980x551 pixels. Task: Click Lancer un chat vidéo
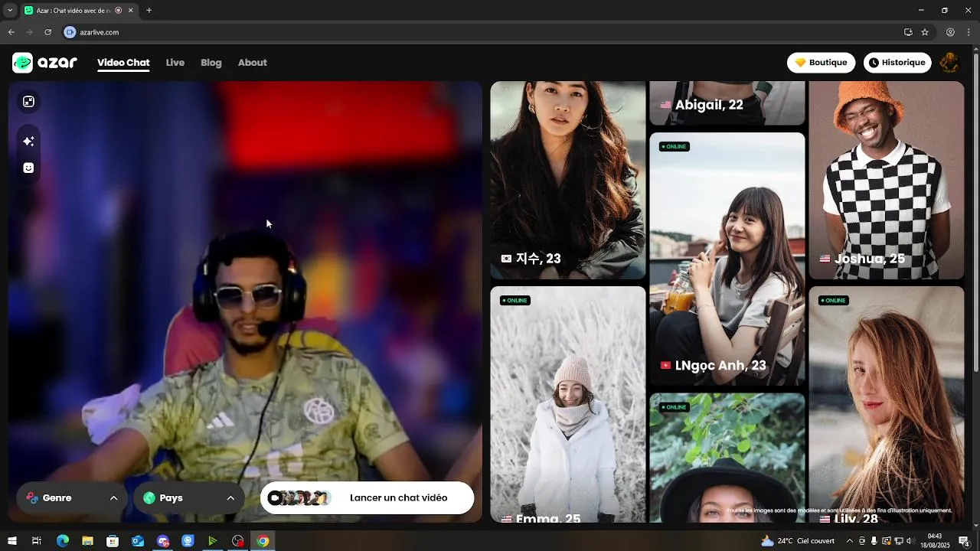pos(367,498)
